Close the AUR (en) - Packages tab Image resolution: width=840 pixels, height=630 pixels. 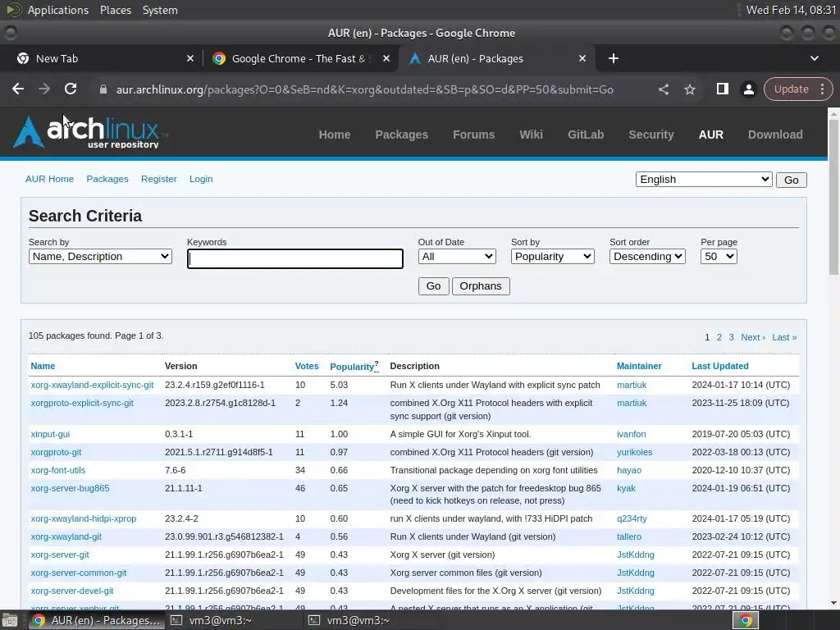coord(582,58)
